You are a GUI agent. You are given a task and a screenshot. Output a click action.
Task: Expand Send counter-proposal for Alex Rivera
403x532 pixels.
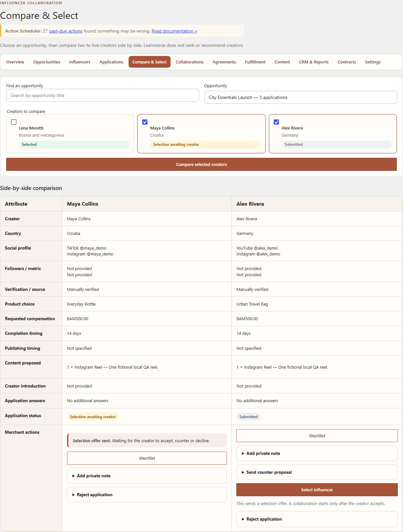[x=317, y=472]
